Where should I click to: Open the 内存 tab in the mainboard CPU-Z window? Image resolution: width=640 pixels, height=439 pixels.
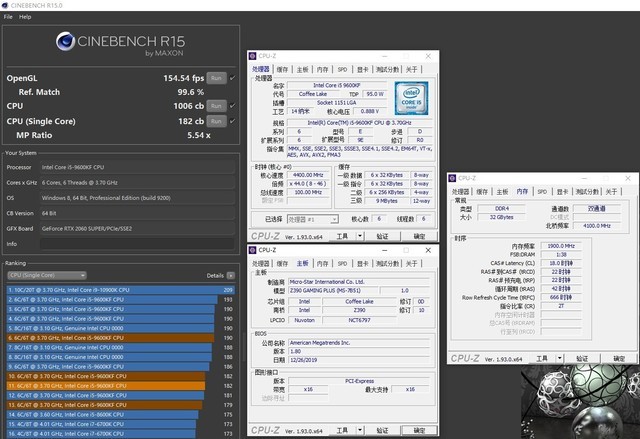[322, 264]
